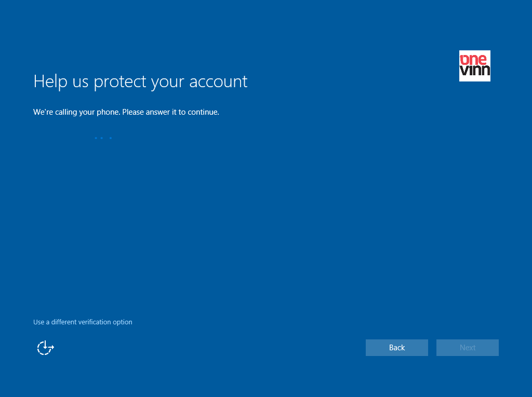Click the 'Help us protect your account' heading
Screen dimensions: 532x397
tap(140, 81)
